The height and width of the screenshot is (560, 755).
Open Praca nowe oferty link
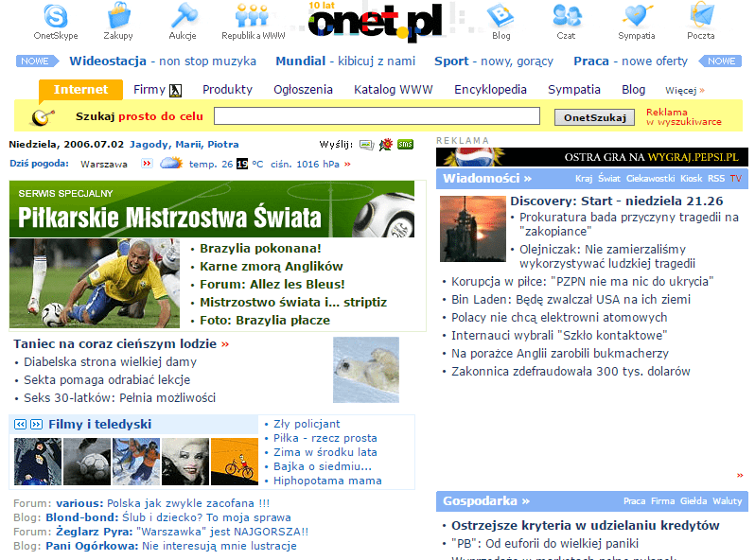tap(630, 61)
